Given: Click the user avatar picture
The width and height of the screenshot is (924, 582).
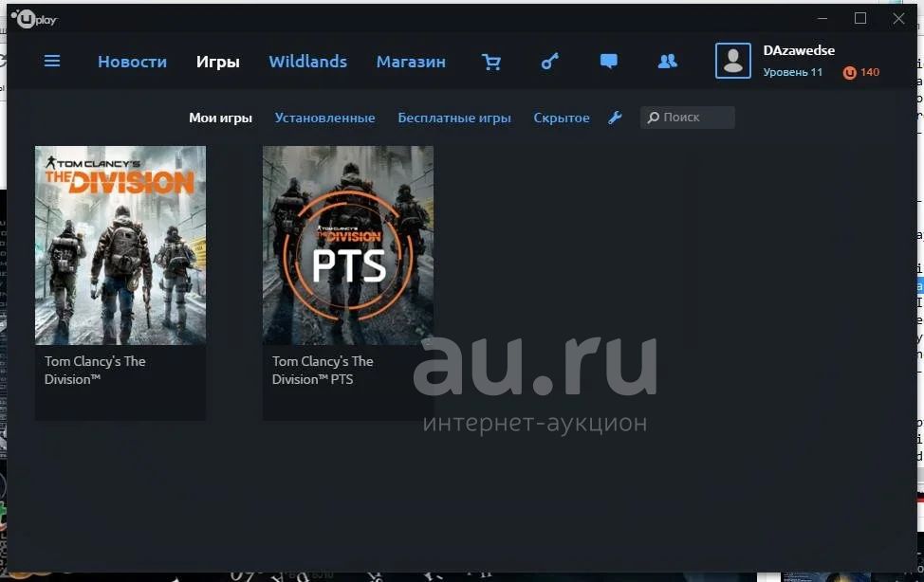Looking at the screenshot, I should (733, 61).
